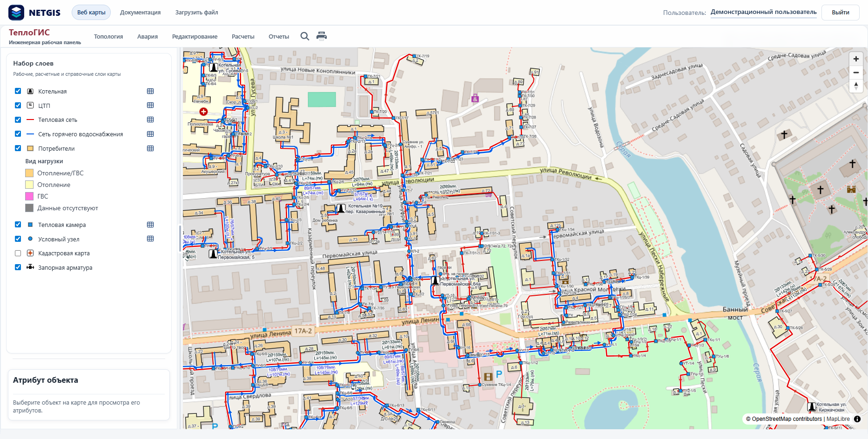This screenshot has width=868, height=439.
Task: Click the print icon
Action: click(x=322, y=36)
